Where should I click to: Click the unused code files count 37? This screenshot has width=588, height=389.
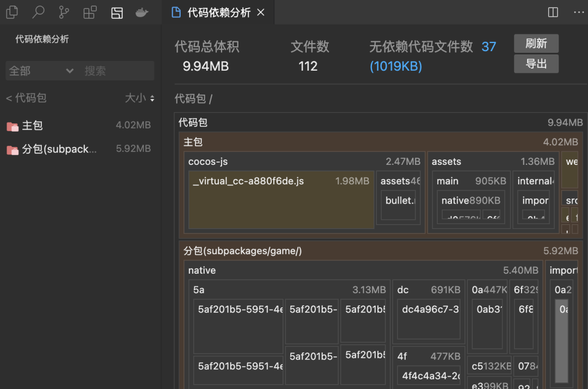(x=488, y=47)
